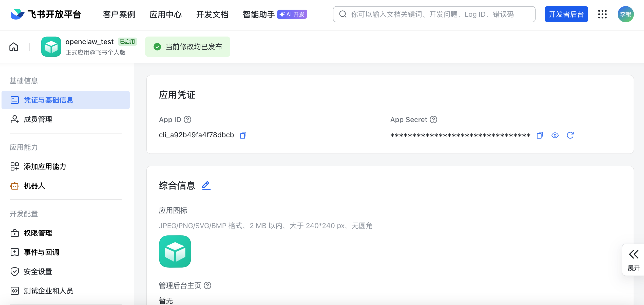Click the application icon thumbnail
The height and width of the screenshot is (305, 644).
(x=175, y=251)
